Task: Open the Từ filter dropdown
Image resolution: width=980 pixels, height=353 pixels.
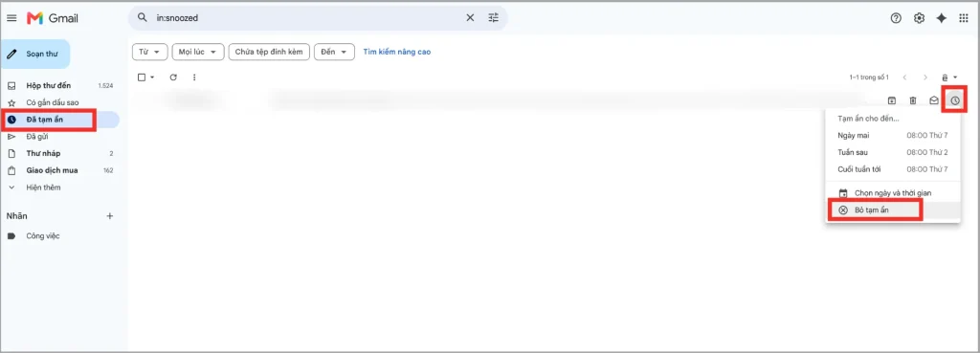Action: point(150,52)
